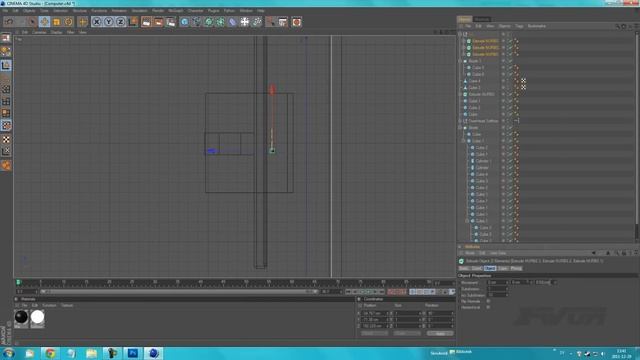
Task: Expand the unhighlighted Extrude NURBS object
Action: click(460, 94)
